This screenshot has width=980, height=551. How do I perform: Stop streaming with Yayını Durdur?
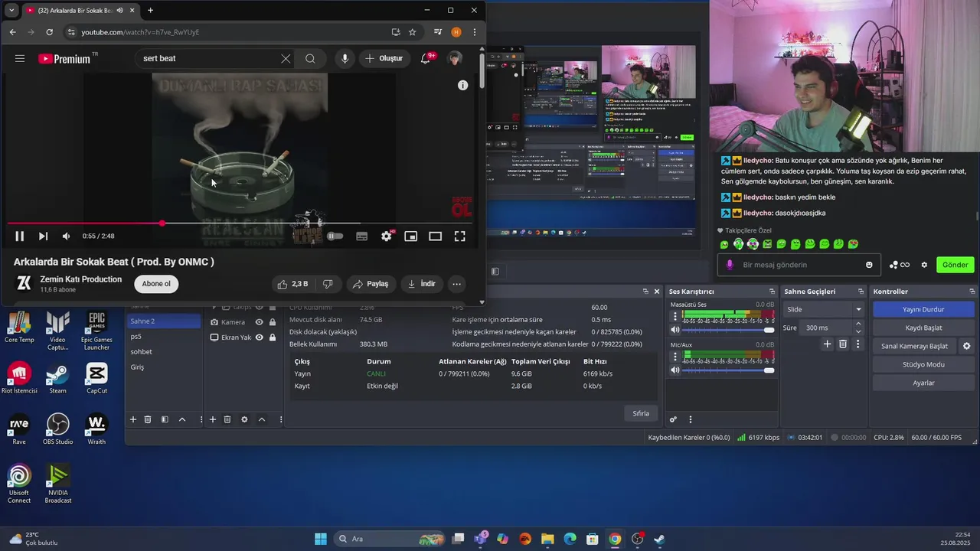923,309
